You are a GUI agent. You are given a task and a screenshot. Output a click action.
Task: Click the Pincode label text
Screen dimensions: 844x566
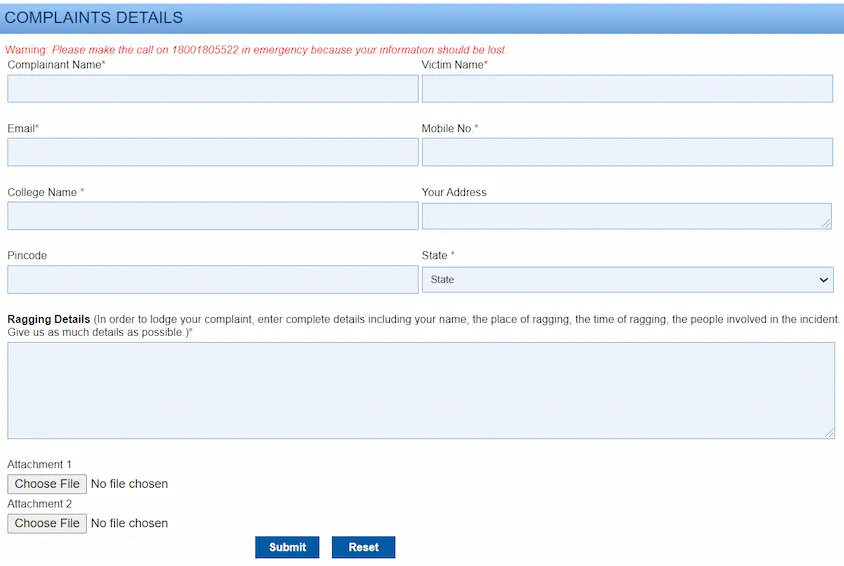point(27,256)
